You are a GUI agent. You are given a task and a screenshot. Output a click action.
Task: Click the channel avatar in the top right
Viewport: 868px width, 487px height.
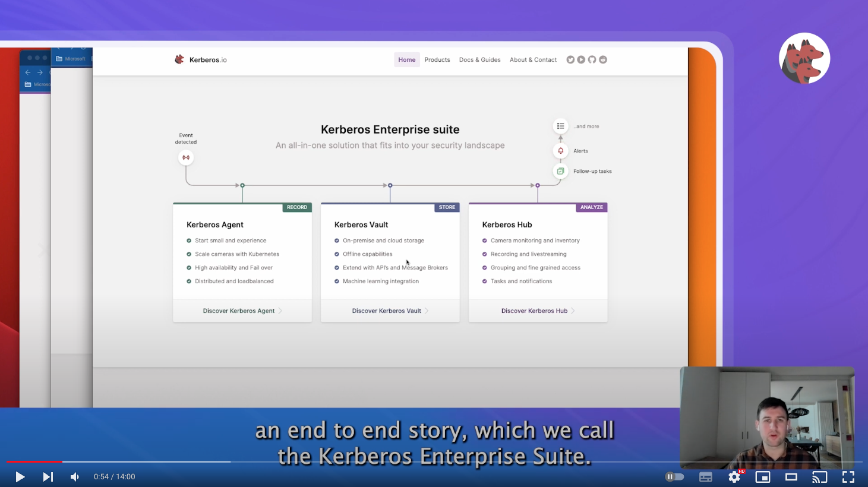point(804,58)
